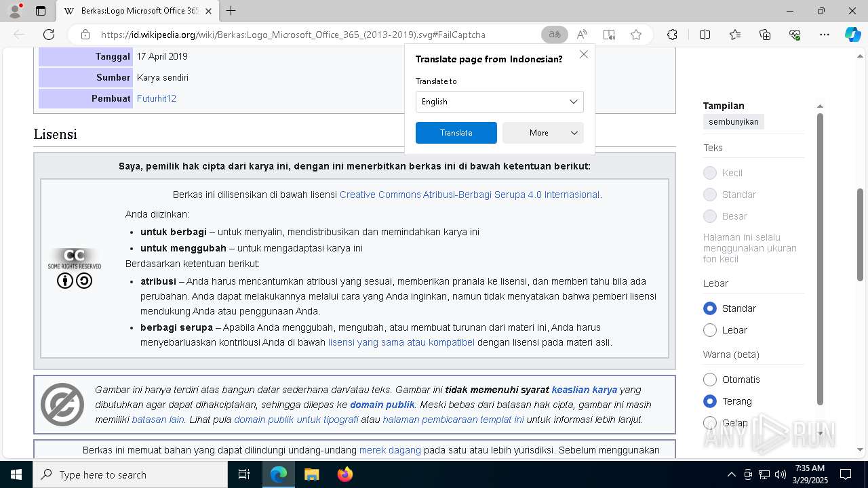Open halaman pembicaraan templat ini link

(x=453, y=420)
